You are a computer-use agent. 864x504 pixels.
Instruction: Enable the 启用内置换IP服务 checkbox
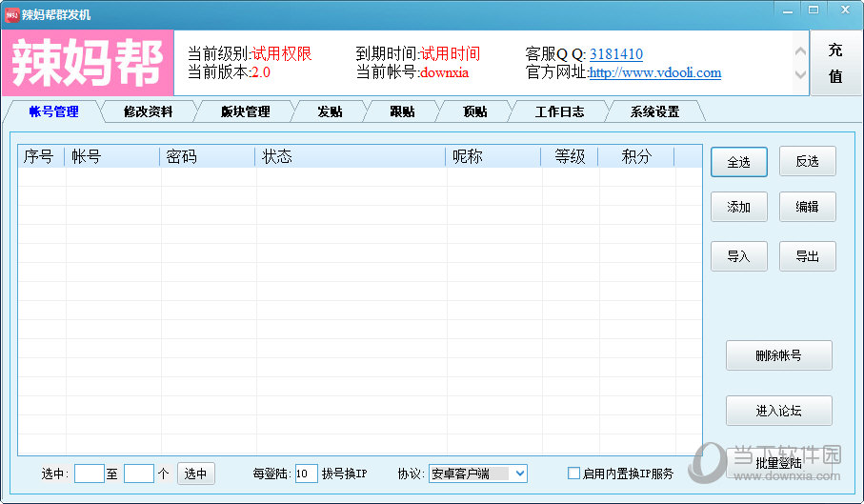(x=573, y=474)
